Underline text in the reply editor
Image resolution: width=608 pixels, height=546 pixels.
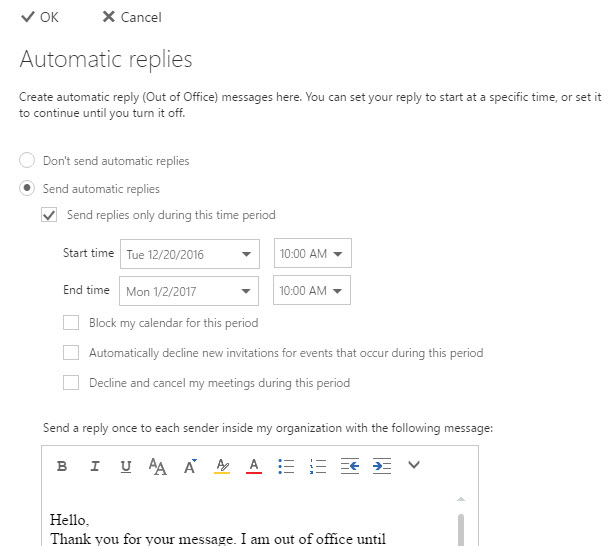125,466
